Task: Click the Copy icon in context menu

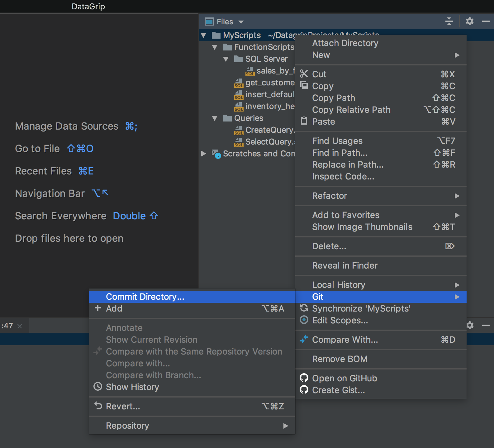Action: coord(304,85)
